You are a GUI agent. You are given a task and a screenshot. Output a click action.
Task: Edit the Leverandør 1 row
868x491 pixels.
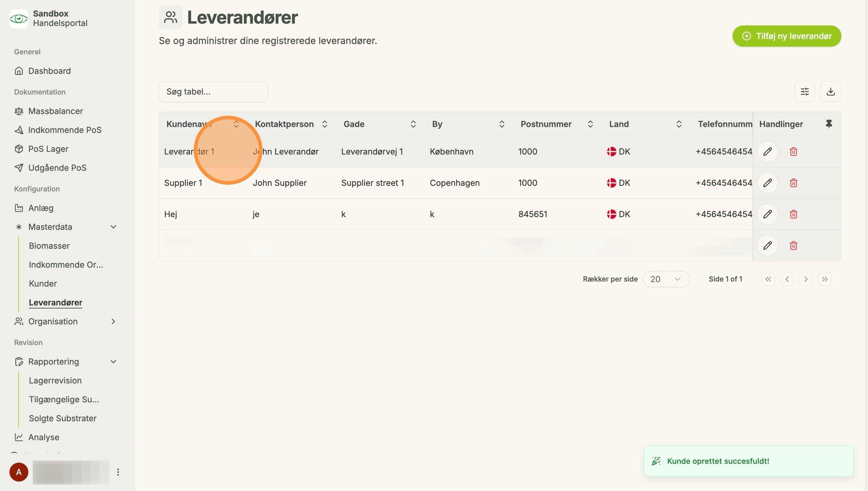click(x=767, y=152)
